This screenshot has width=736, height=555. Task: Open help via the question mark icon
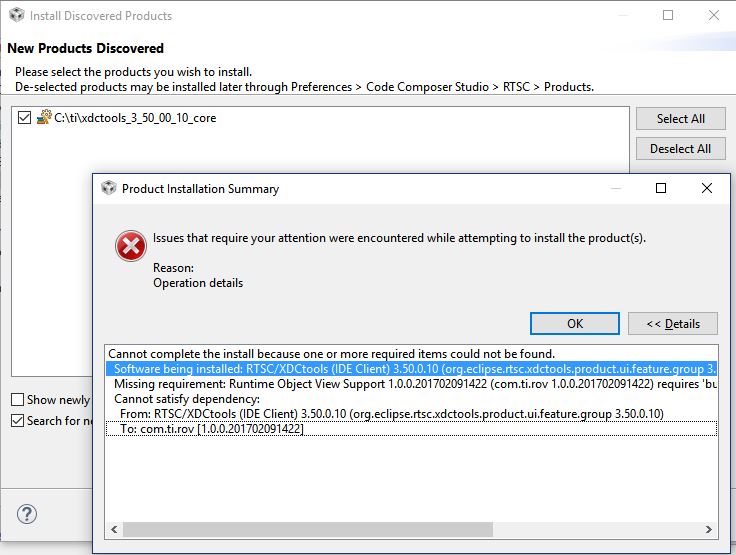(x=27, y=514)
